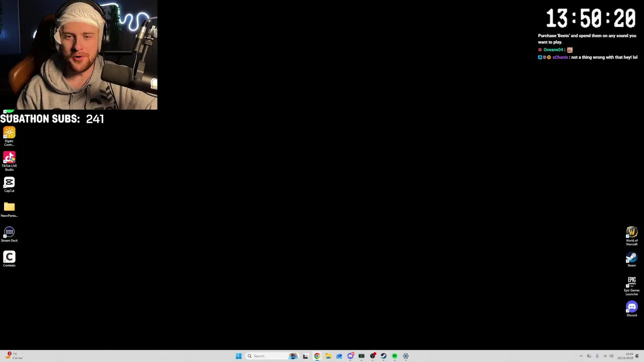The image size is (644, 362).
Task: Expand the hidden system tray icons
Action: (x=581, y=356)
